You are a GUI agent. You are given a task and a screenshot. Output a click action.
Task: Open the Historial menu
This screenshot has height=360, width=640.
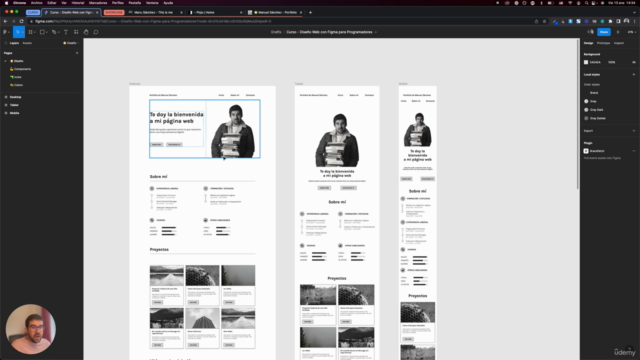pos(78,3)
